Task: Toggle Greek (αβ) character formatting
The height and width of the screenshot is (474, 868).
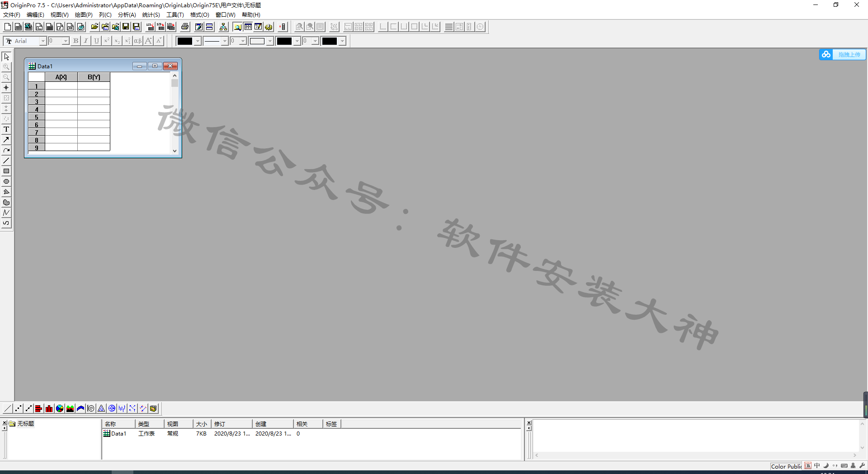Action: [x=138, y=41]
